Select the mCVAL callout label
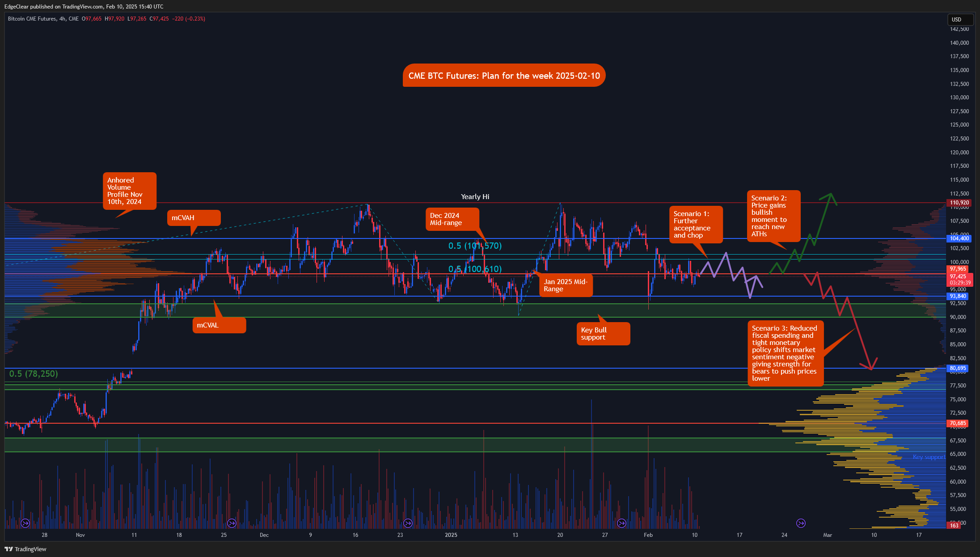Image resolution: width=980 pixels, height=557 pixels. click(219, 325)
